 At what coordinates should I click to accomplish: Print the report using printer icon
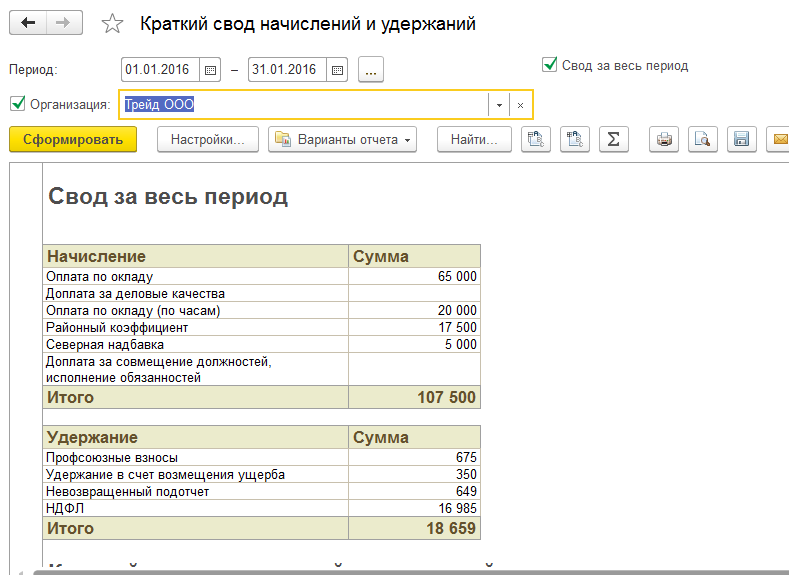[x=663, y=140]
